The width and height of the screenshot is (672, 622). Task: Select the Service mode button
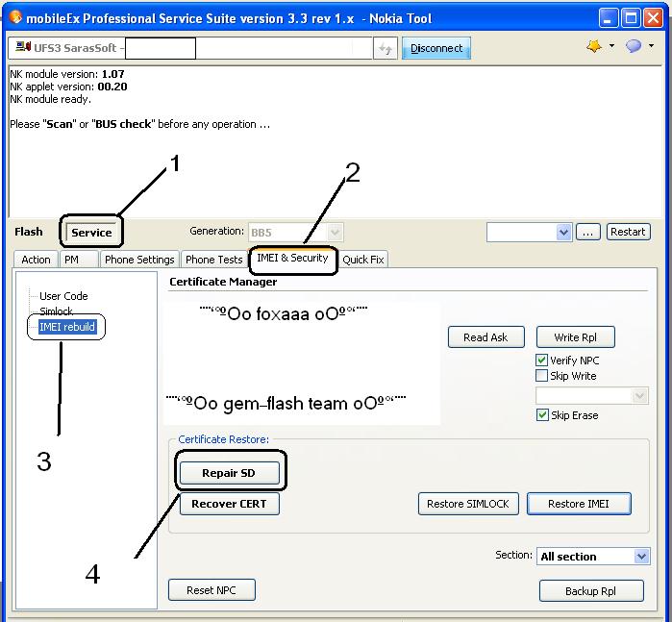pos(91,233)
